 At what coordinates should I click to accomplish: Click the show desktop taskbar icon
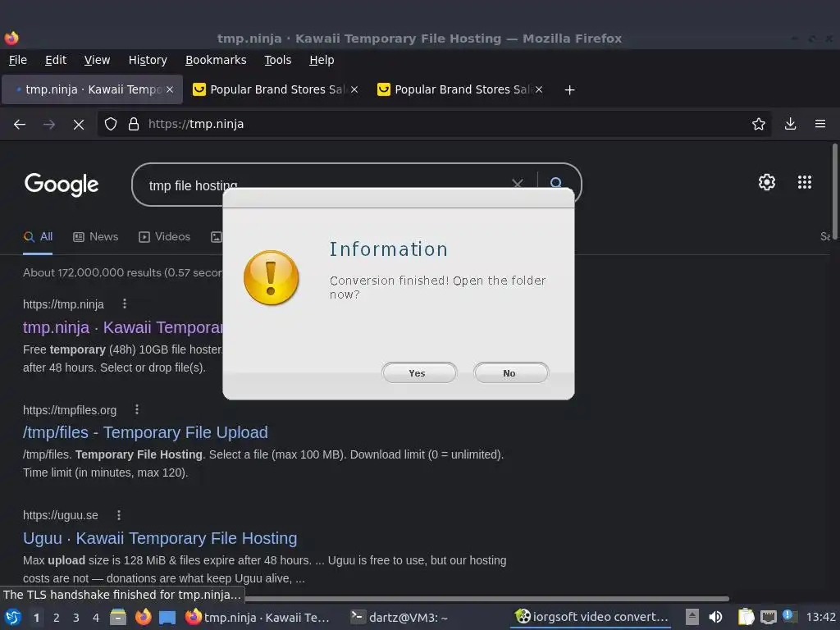(x=167, y=617)
